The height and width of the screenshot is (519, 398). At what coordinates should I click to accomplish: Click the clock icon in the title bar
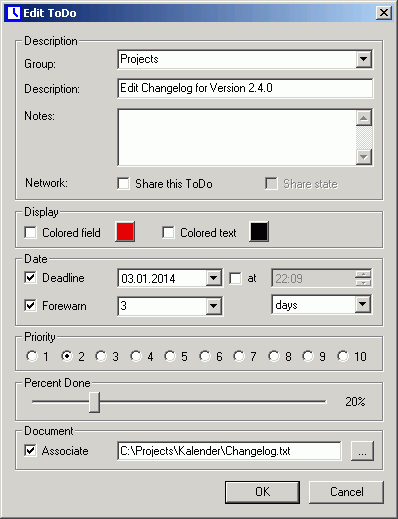coord(14,13)
